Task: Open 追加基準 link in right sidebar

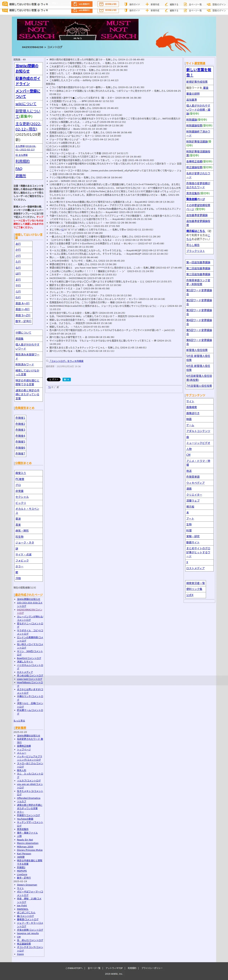Action: point(192,100)
